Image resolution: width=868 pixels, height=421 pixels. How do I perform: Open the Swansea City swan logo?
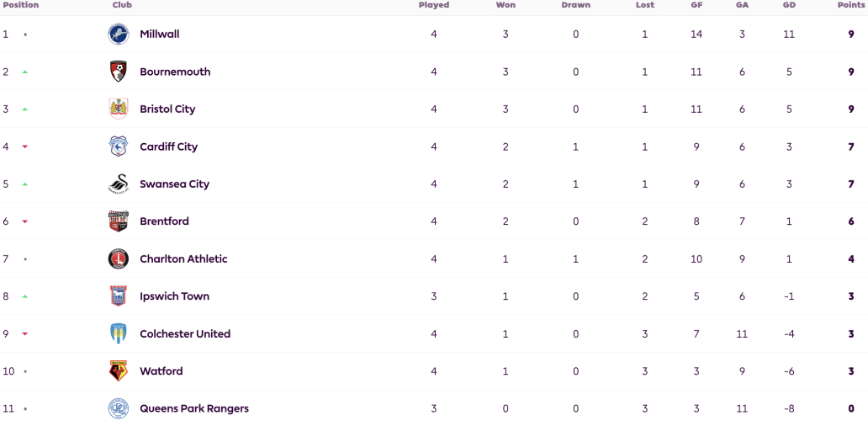click(x=119, y=184)
